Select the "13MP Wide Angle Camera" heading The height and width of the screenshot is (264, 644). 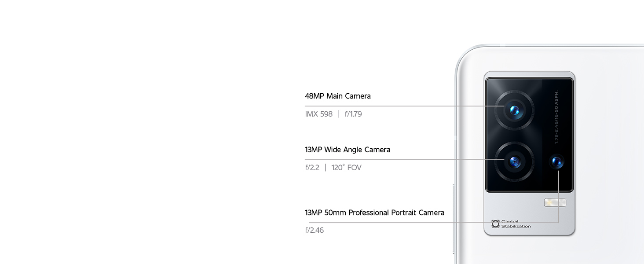pyautogui.click(x=348, y=150)
